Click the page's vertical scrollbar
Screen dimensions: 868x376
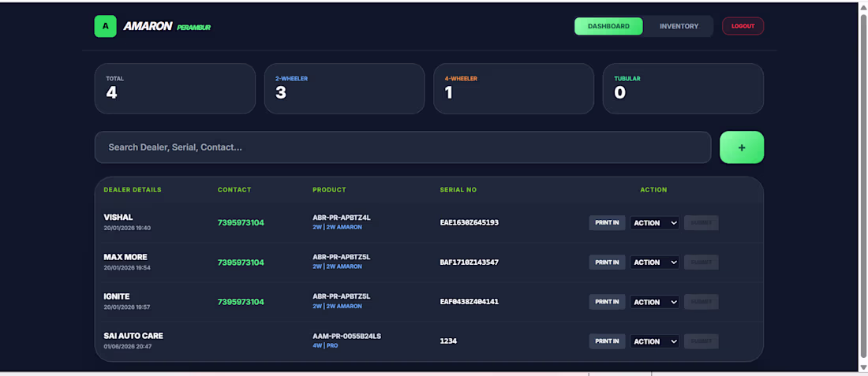tap(863, 184)
